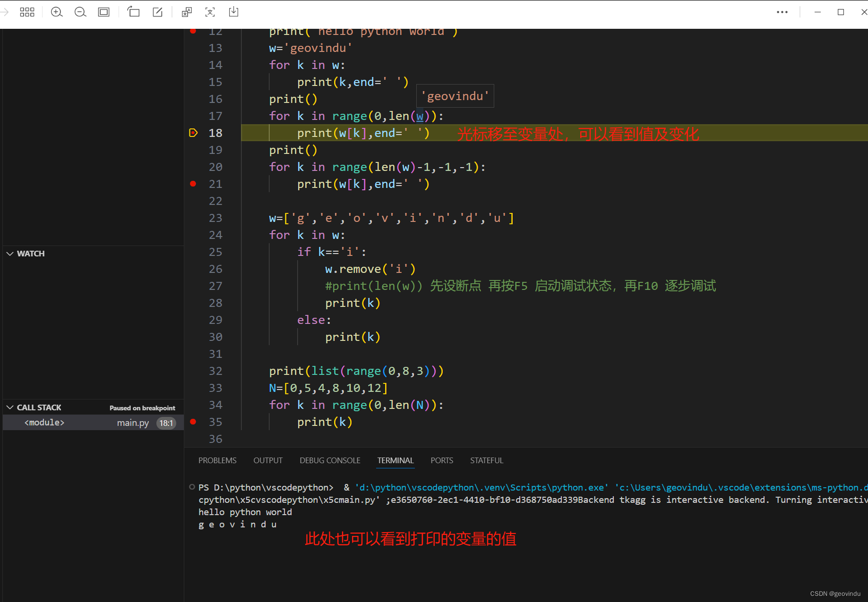Toggle the breakpoint on line 35
The image size is (868, 602).
tap(193, 422)
